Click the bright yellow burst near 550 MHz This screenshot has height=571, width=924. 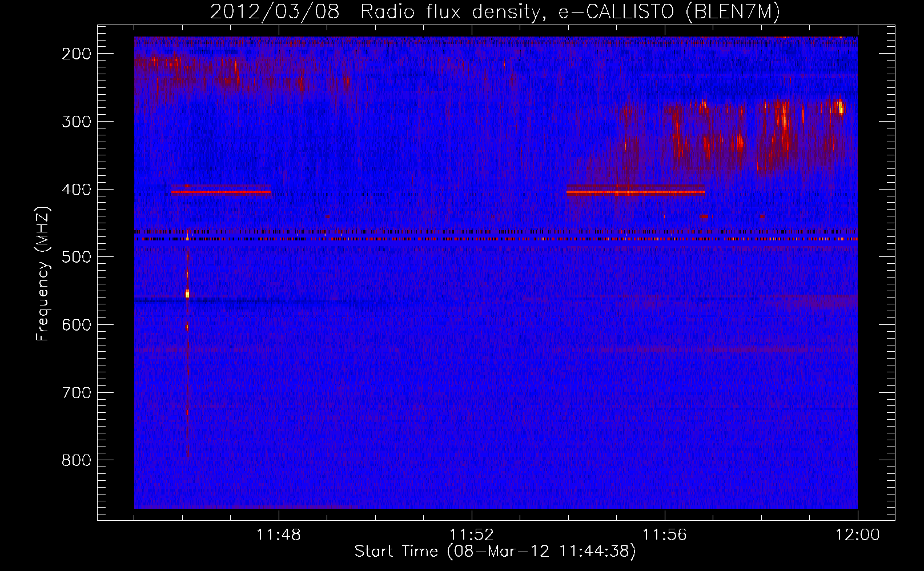(x=187, y=294)
